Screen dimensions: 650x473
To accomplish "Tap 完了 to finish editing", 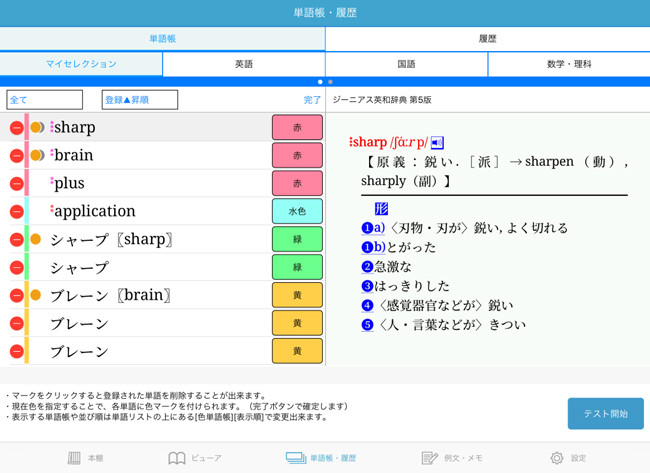I will [x=312, y=100].
